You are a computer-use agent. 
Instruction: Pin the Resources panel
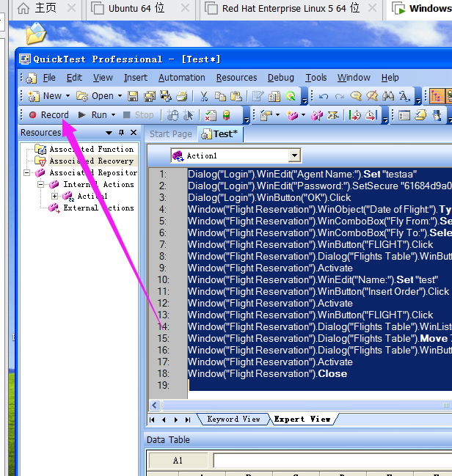coord(122,133)
